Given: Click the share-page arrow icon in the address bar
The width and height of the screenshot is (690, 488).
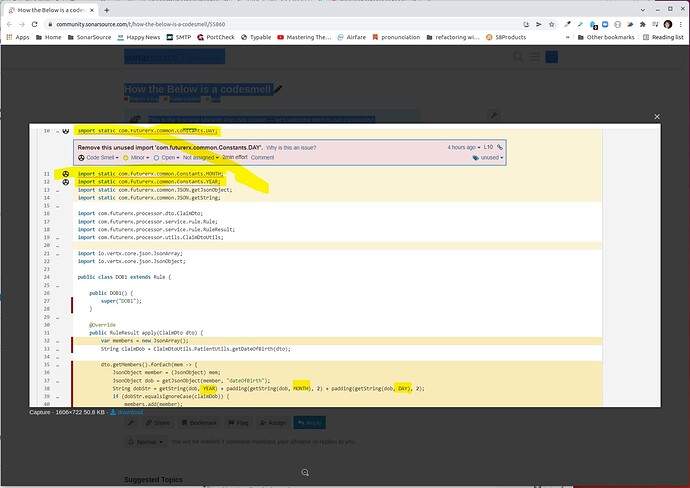Looking at the screenshot, I should [539, 24].
